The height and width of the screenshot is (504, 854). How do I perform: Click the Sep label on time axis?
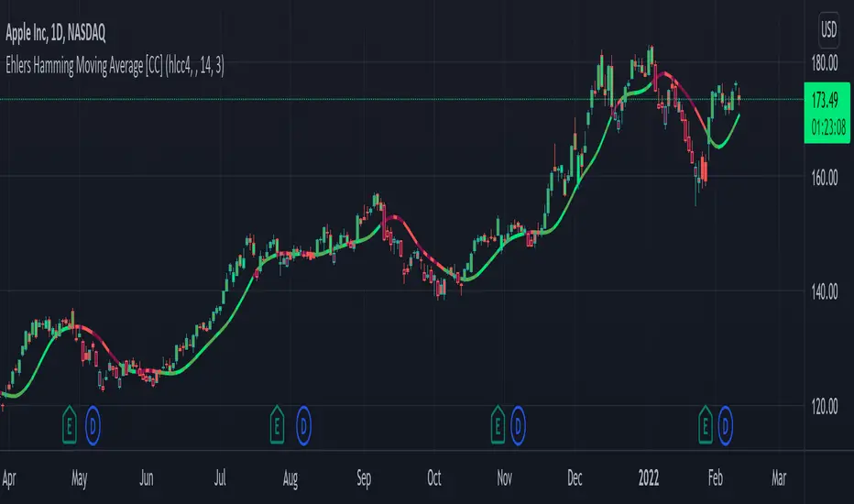coord(363,478)
